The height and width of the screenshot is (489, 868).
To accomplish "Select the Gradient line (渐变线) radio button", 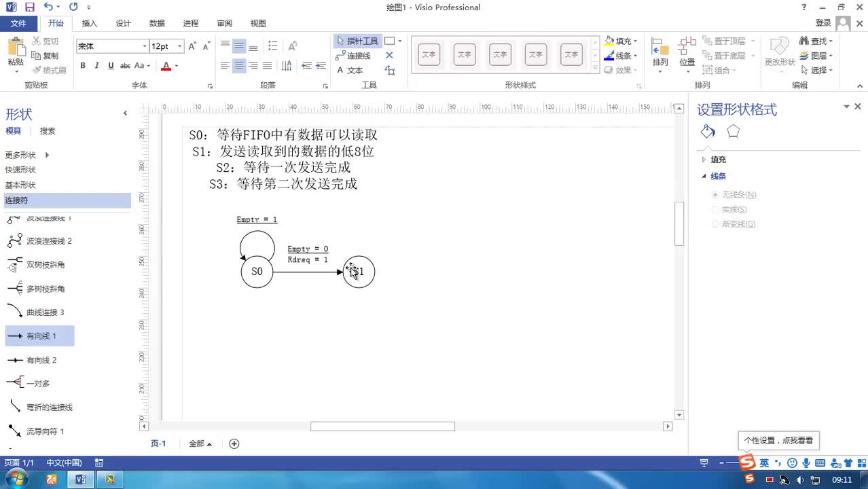I will click(x=715, y=224).
